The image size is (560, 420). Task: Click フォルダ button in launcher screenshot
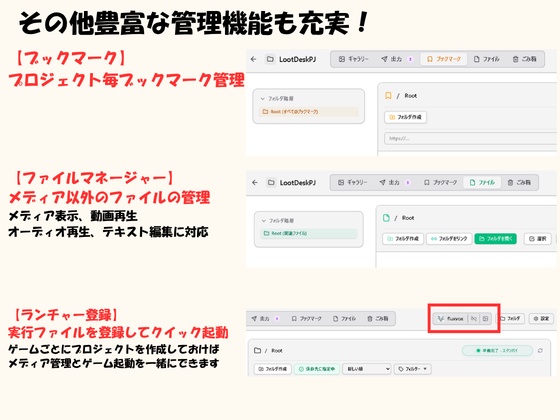[510, 319]
